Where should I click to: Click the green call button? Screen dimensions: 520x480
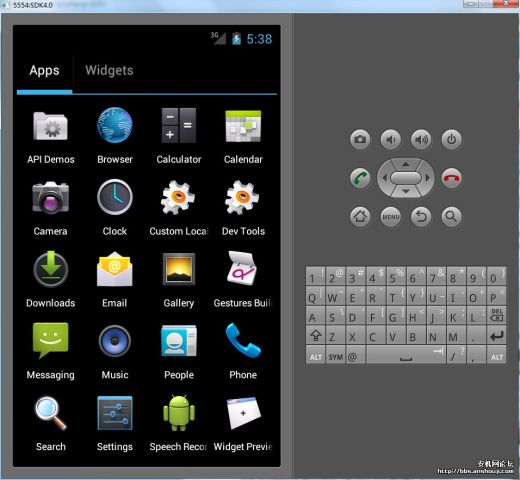(360, 178)
